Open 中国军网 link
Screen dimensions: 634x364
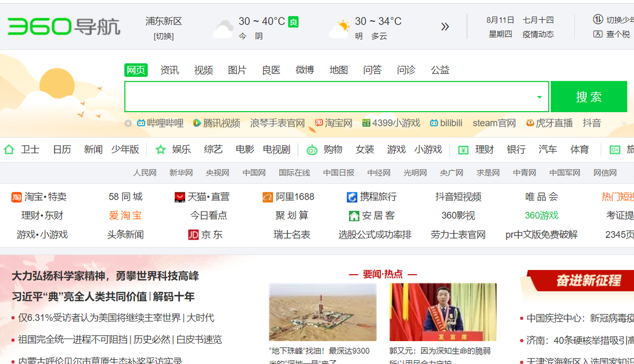[565, 173]
